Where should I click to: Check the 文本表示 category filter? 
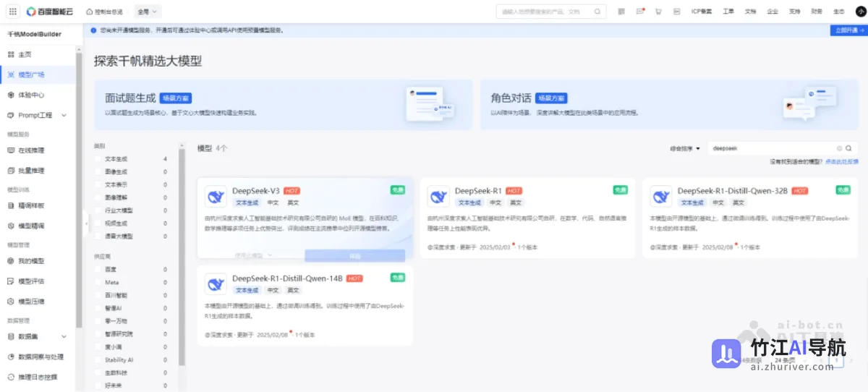tap(98, 184)
